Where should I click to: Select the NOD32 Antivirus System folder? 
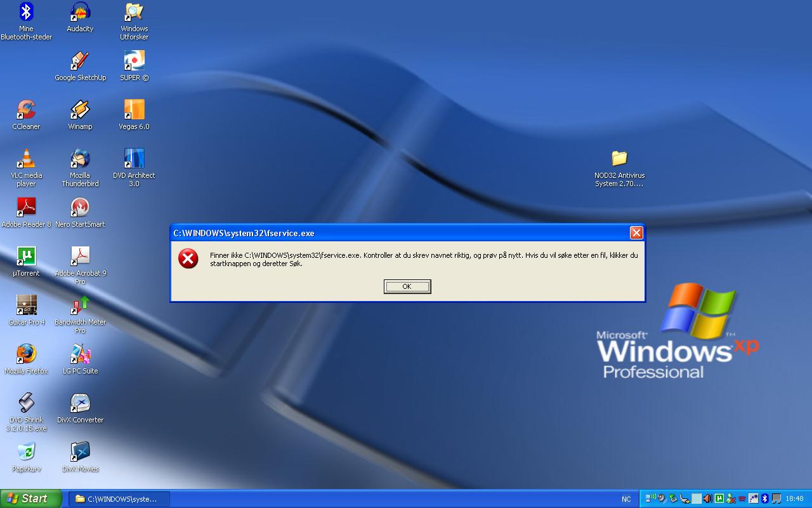pos(619,168)
